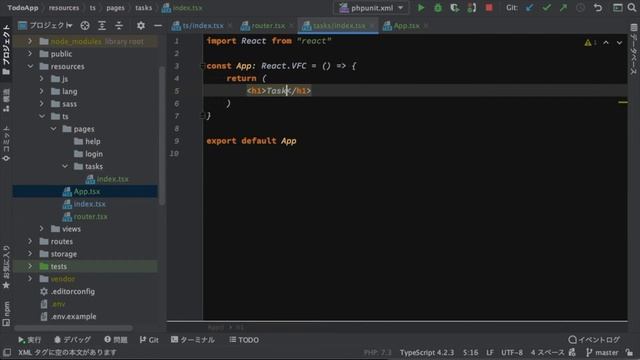Open the Git tool window
Image resolution: width=640 pixels, height=360 pixels.
(x=149, y=340)
